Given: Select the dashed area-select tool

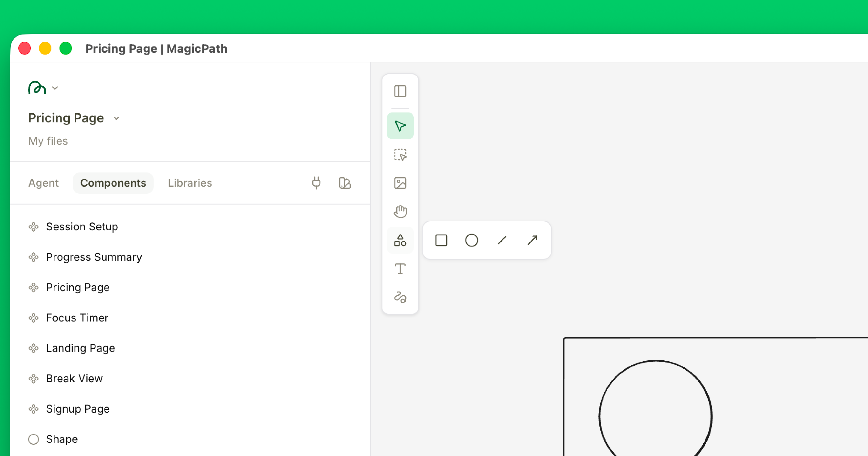Looking at the screenshot, I should [x=400, y=154].
